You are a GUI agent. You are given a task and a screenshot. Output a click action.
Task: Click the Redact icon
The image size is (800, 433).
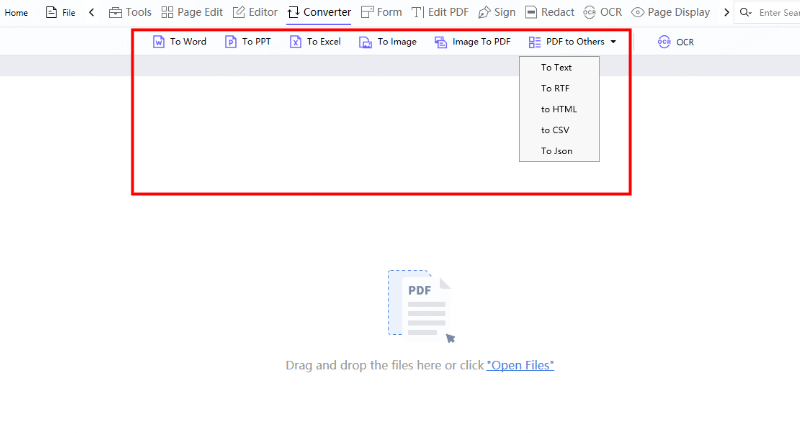click(531, 12)
